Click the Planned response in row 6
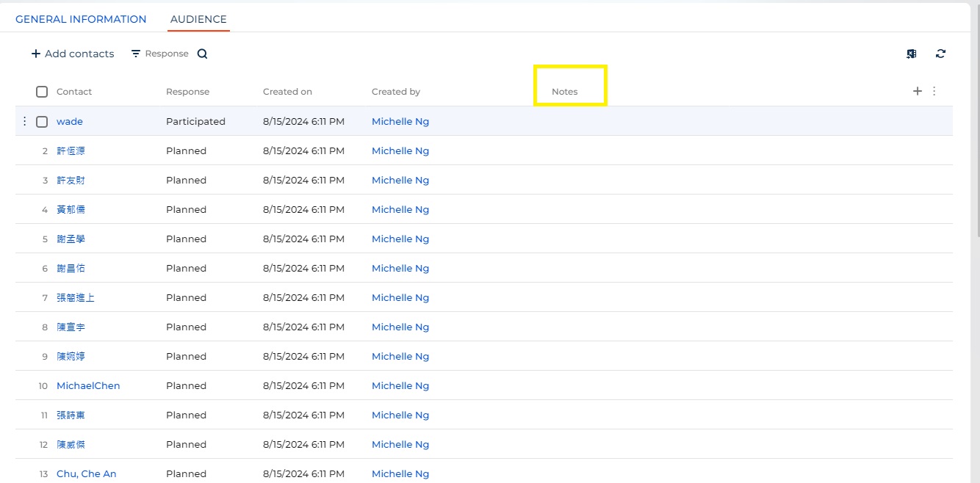Image resolution: width=980 pixels, height=483 pixels. 186,268
